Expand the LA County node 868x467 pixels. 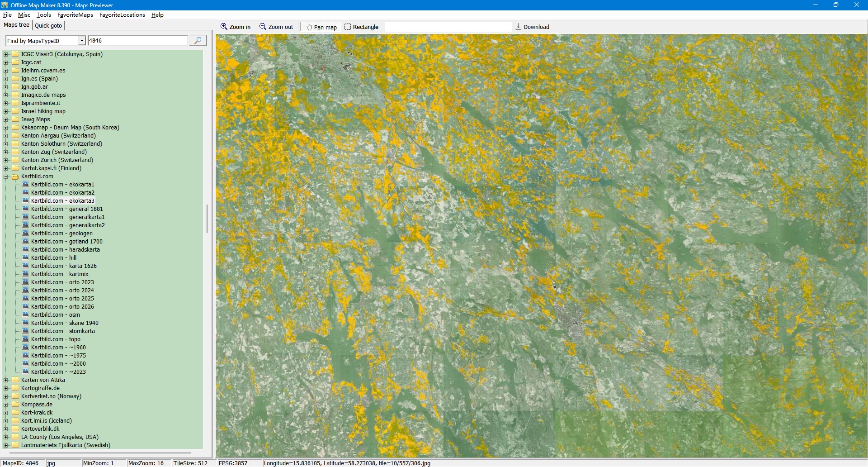(6, 437)
